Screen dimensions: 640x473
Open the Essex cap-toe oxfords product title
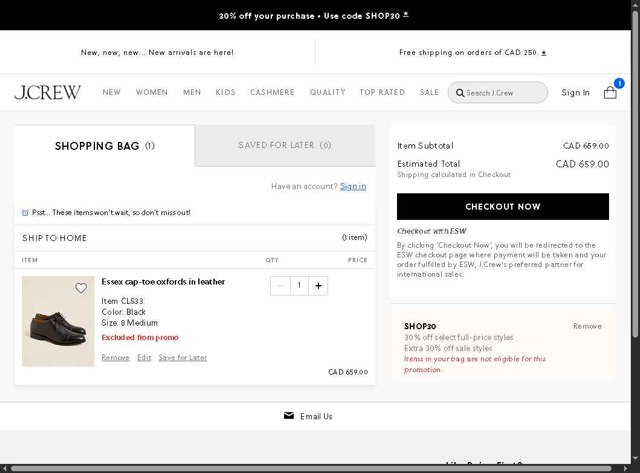click(163, 282)
